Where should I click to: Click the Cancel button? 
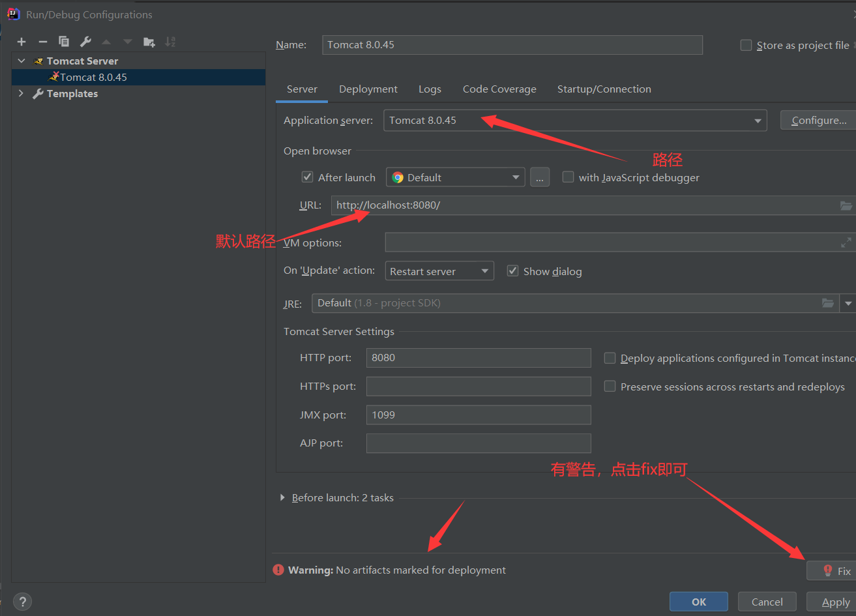[x=767, y=602]
